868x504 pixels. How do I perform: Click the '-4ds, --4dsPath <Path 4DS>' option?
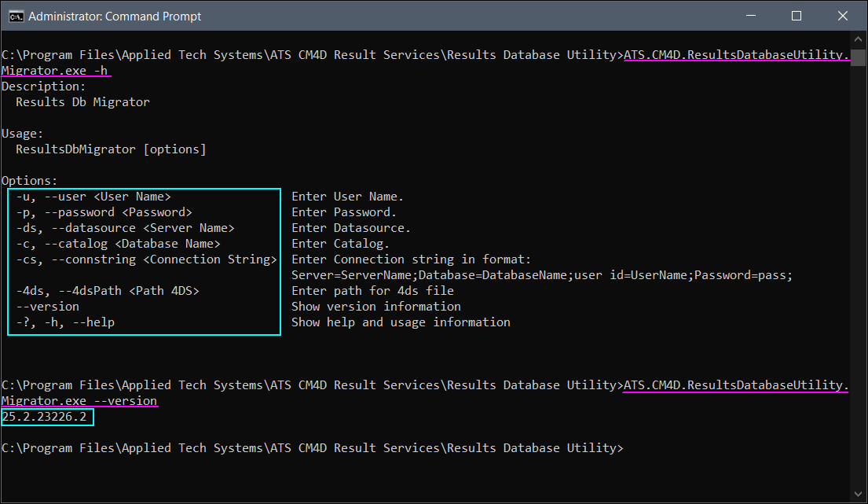[108, 291]
